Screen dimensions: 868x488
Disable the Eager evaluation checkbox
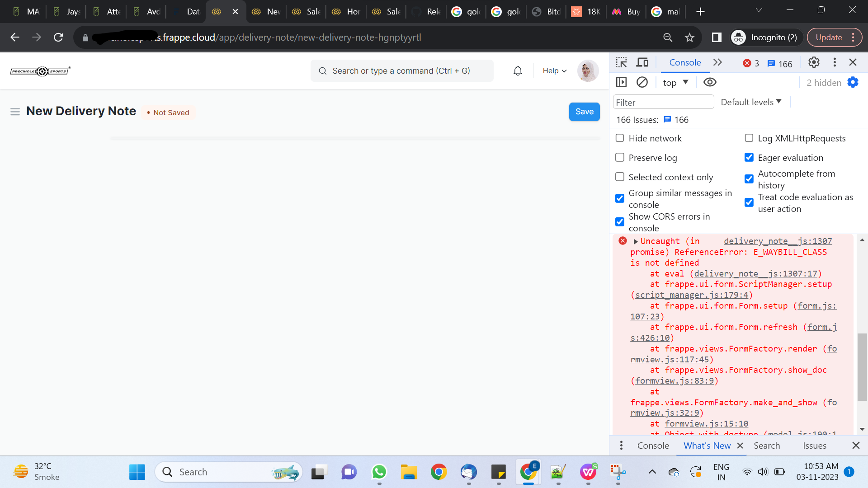pyautogui.click(x=749, y=157)
